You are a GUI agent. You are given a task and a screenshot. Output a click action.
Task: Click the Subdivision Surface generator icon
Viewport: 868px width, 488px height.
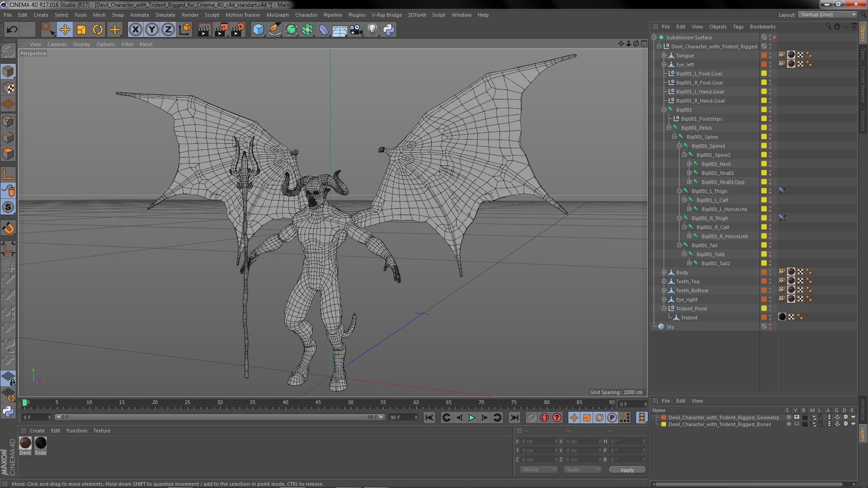291,30
